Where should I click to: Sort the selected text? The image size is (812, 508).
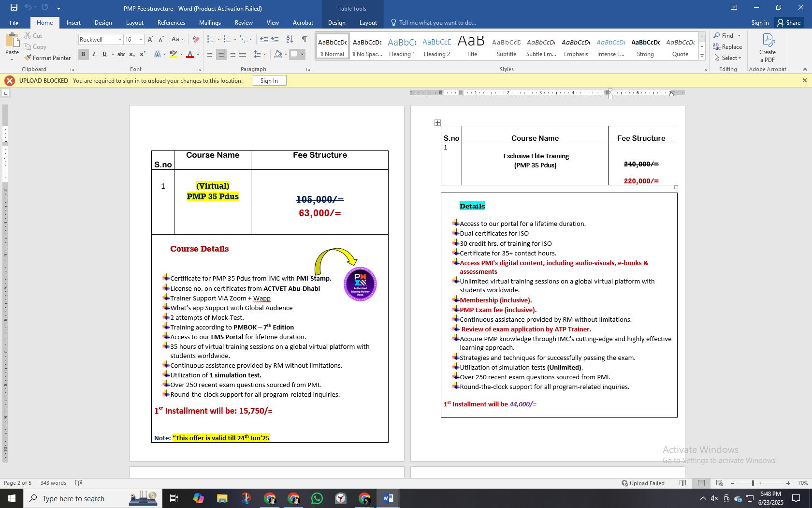(290, 39)
